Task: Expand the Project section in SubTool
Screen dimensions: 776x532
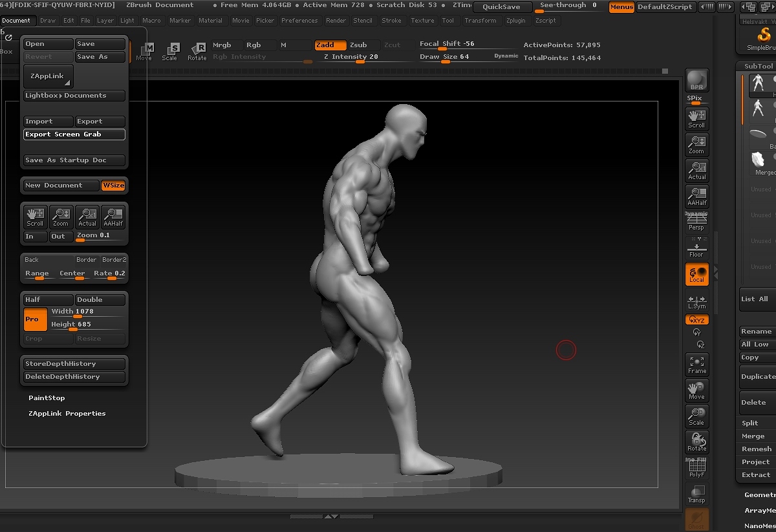Action: (757, 462)
